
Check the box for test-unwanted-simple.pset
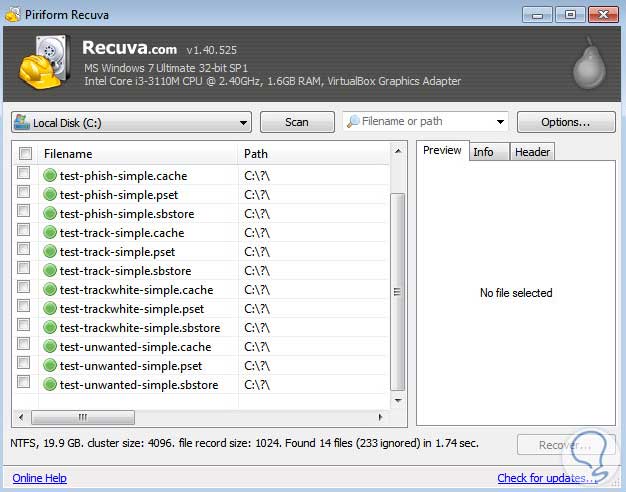pos(24,363)
